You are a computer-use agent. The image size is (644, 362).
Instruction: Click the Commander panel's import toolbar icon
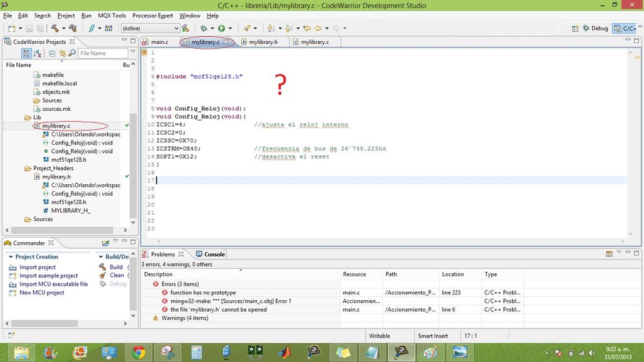[106, 243]
